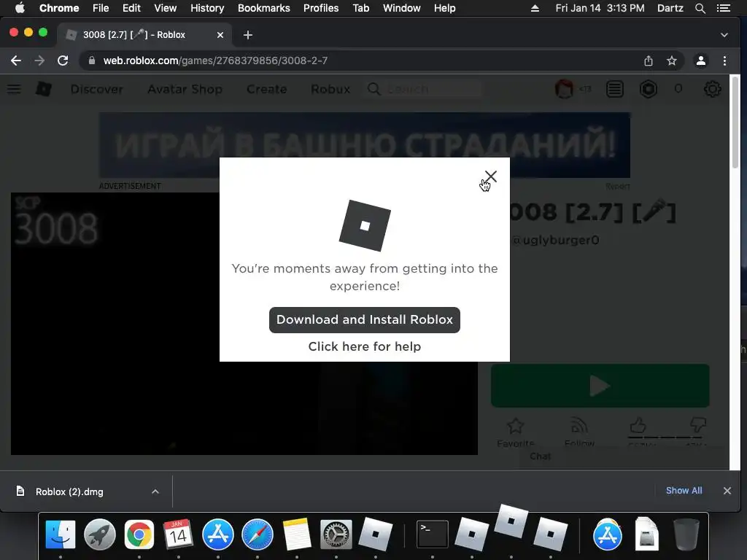The image size is (747, 560).
Task: Go back to the previous page
Action: click(x=16, y=61)
